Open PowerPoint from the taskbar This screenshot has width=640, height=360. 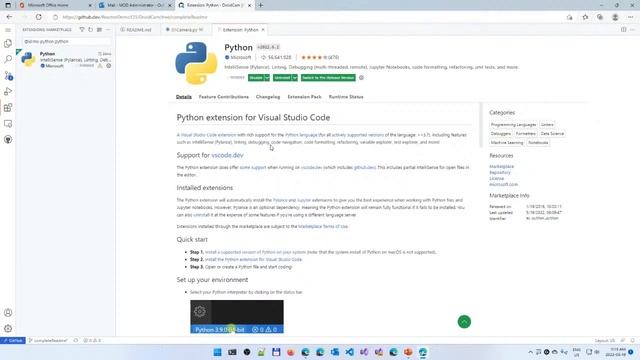[x=408, y=352]
